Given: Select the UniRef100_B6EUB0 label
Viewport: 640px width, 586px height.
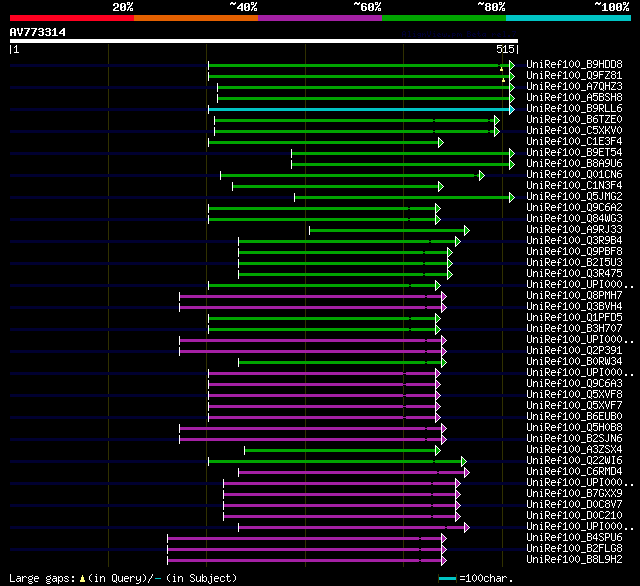Looking at the screenshot, I should click(574, 417).
